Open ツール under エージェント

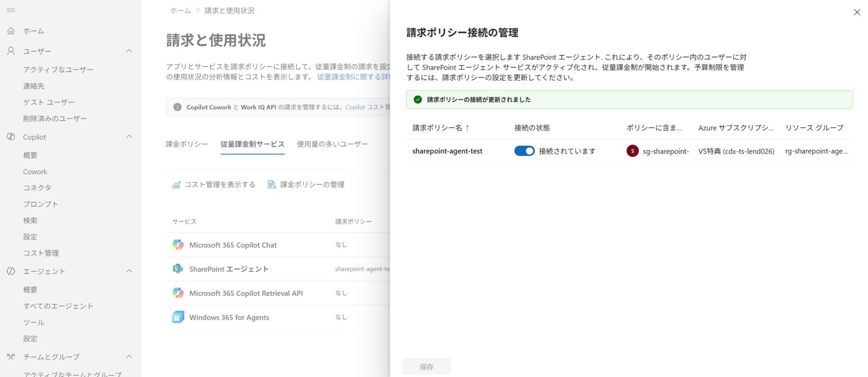(34, 322)
